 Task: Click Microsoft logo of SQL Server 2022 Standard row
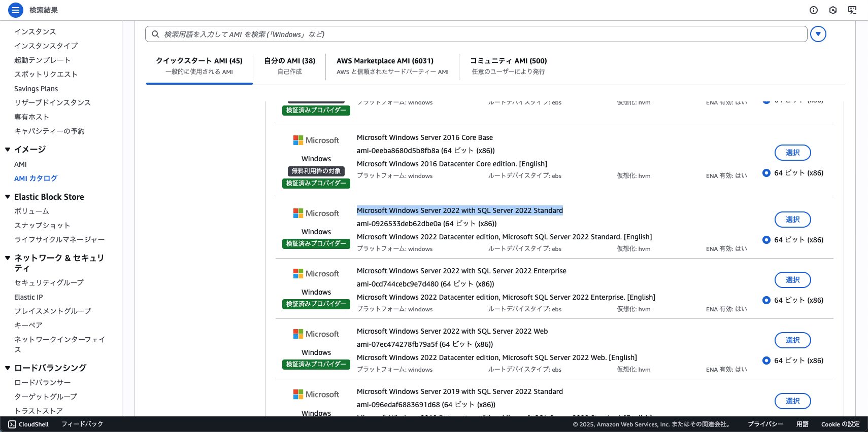coord(316,213)
